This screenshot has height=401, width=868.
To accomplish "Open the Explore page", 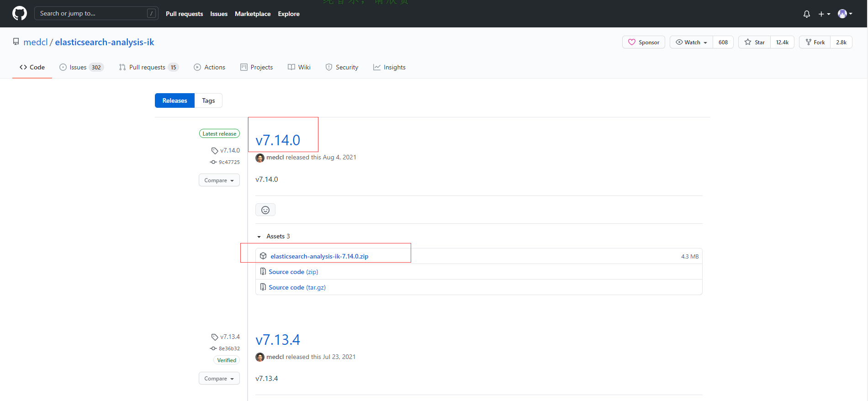I will pos(289,14).
